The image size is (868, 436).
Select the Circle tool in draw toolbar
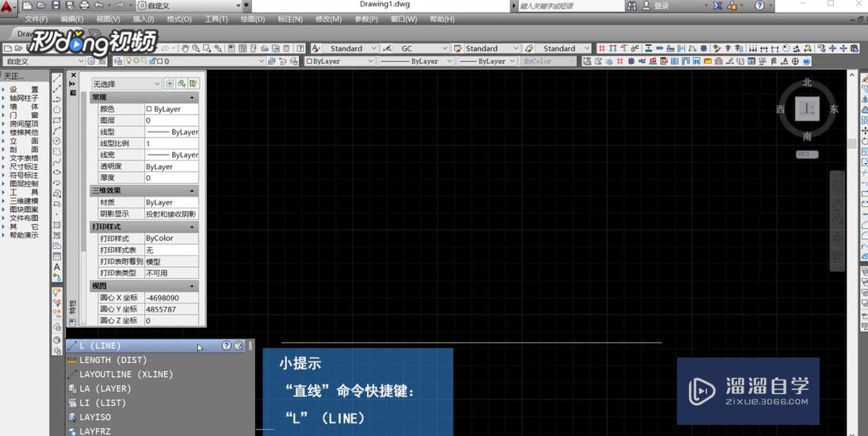coord(57,141)
